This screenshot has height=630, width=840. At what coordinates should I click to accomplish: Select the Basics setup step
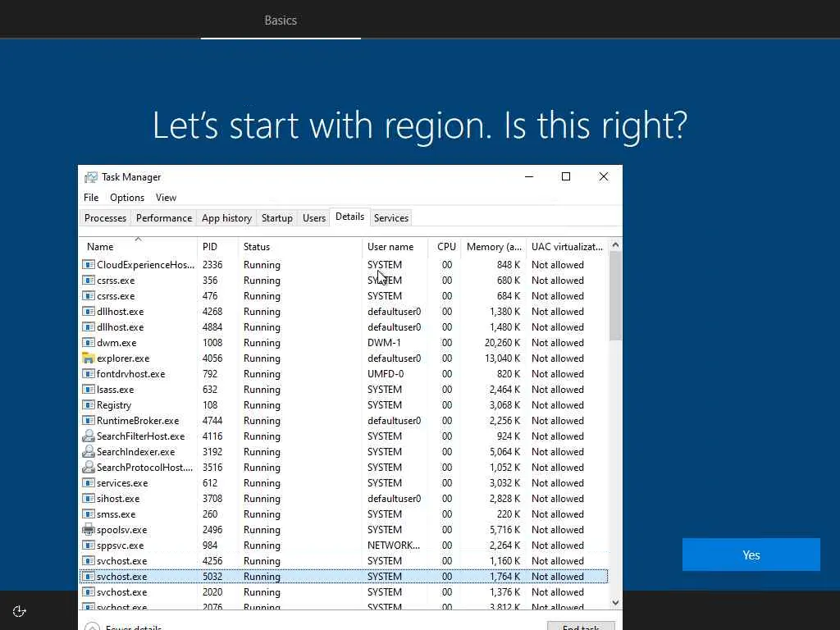point(281,21)
